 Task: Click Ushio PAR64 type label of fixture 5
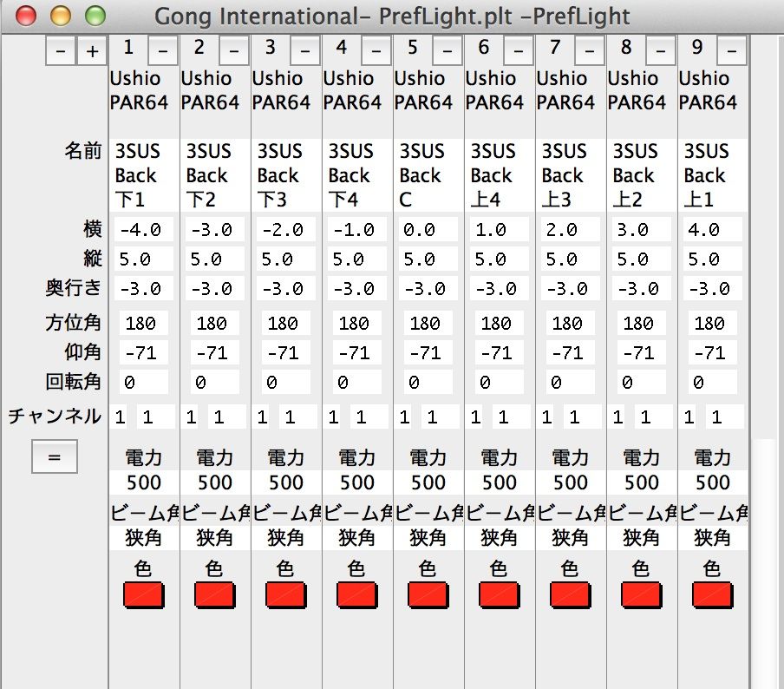coord(423,90)
